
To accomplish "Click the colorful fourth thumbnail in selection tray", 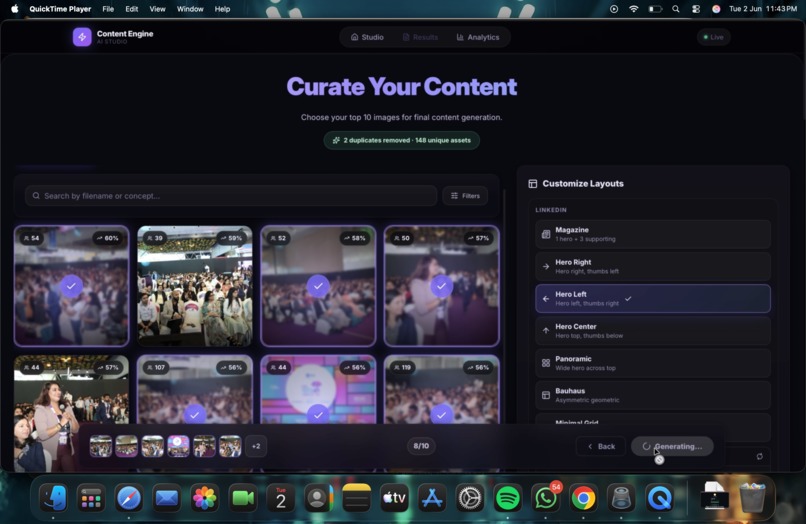I will click(x=178, y=446).
